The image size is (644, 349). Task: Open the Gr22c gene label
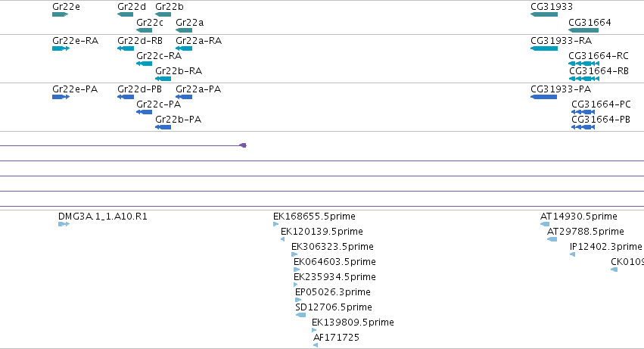point(150,23)
